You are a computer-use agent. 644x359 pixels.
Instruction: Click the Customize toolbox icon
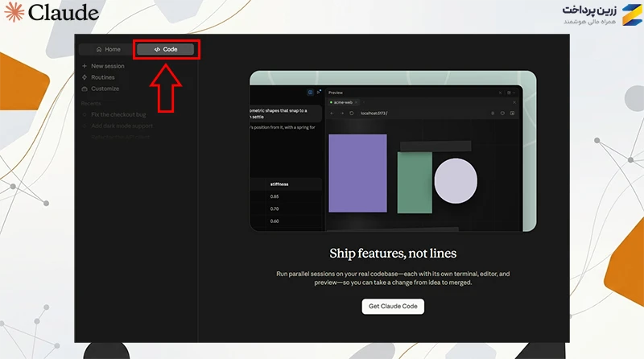(85, 89)
